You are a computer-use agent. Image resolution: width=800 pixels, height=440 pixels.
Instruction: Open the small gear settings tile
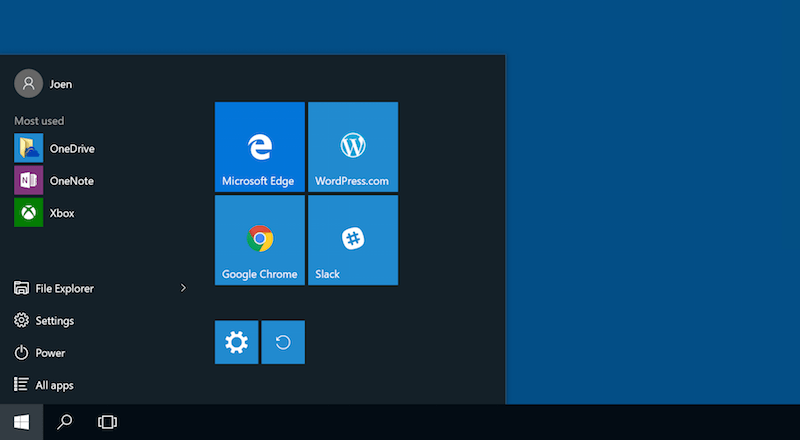[237, 342]
